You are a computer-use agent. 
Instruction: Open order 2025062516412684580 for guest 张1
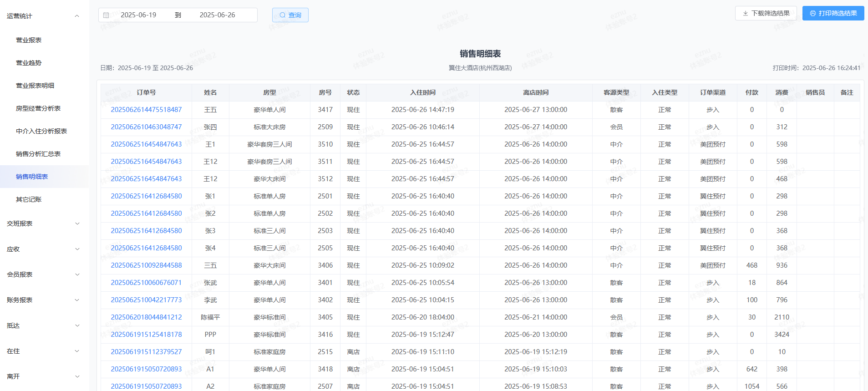tap(146, 196)
